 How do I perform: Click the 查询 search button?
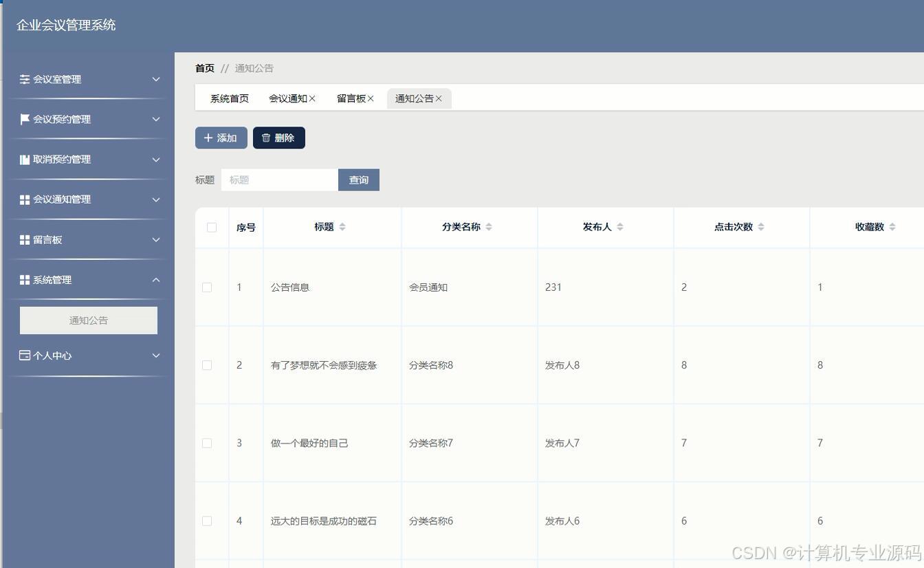(x=358, y=179)
